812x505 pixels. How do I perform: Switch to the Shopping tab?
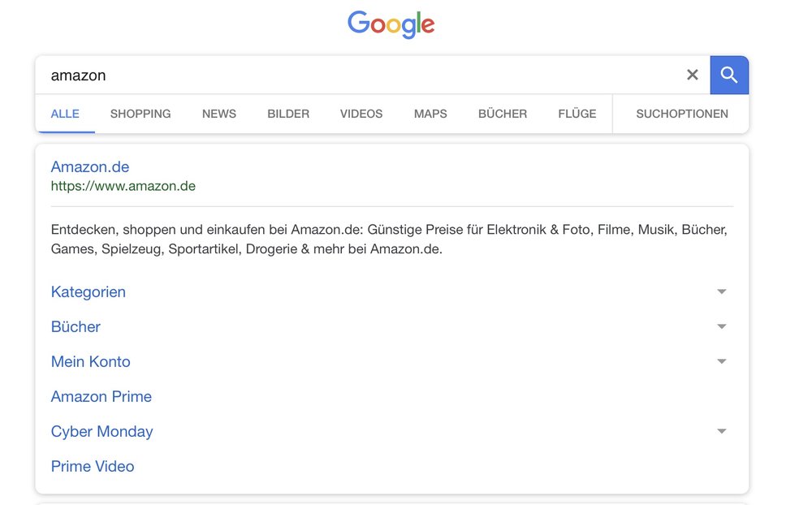coord(140,114)
